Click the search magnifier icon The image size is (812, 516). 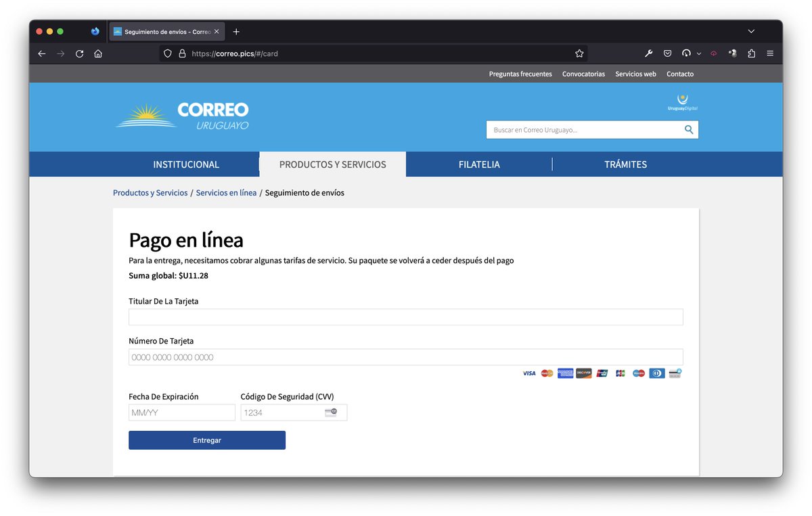(x=689, y=130)
